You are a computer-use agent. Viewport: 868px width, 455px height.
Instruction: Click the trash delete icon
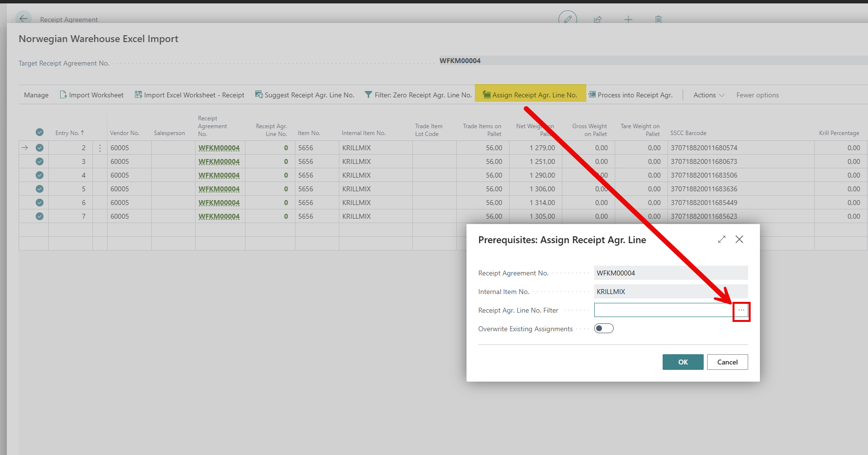coord(658,20)
